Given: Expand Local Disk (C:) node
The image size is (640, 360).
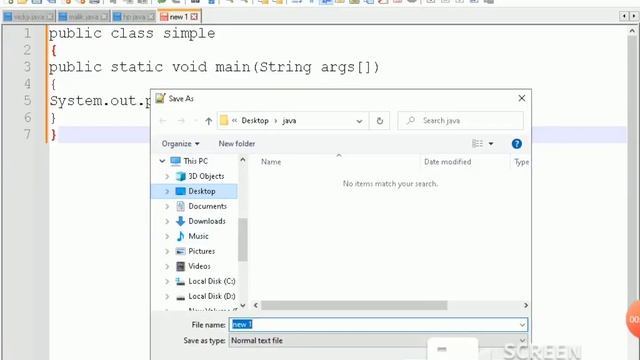Looking at the screenshot, I should (167, 281).
